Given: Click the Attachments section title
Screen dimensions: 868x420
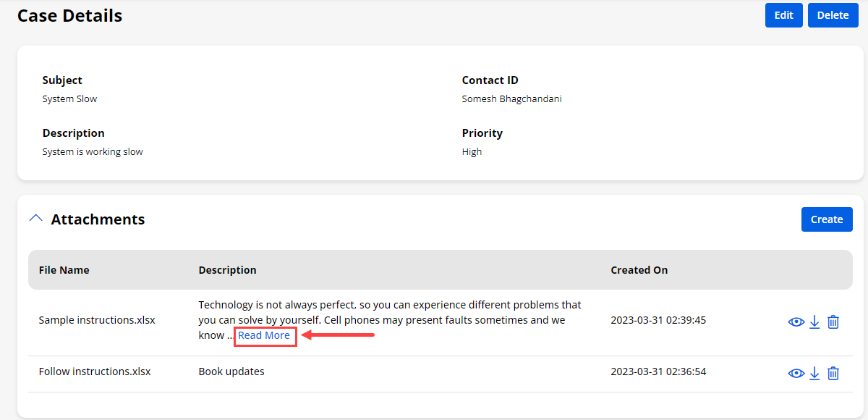Looking at the screenshot, I should tap(98, 219).
